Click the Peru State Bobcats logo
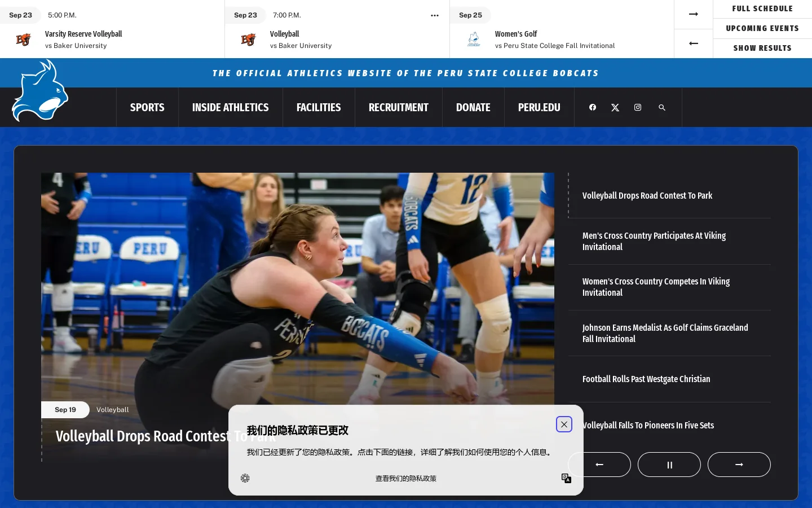 (40, 91)
